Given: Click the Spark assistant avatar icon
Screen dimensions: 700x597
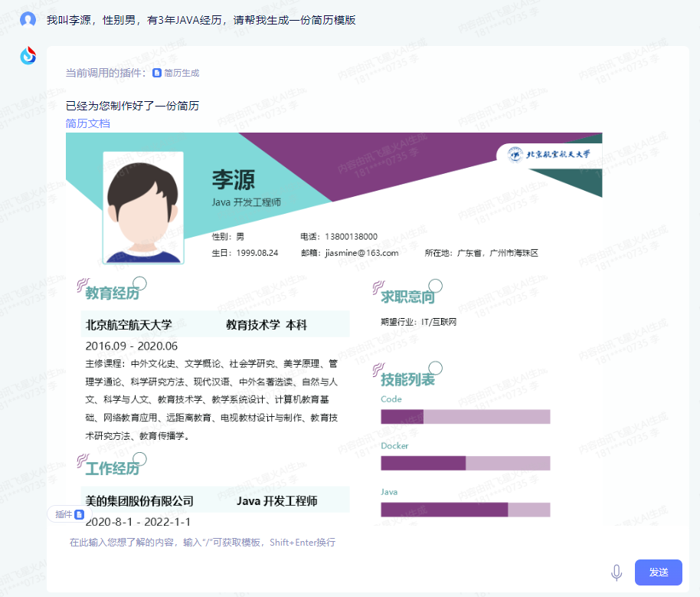Looking at the screenshot, I should 28,56.
